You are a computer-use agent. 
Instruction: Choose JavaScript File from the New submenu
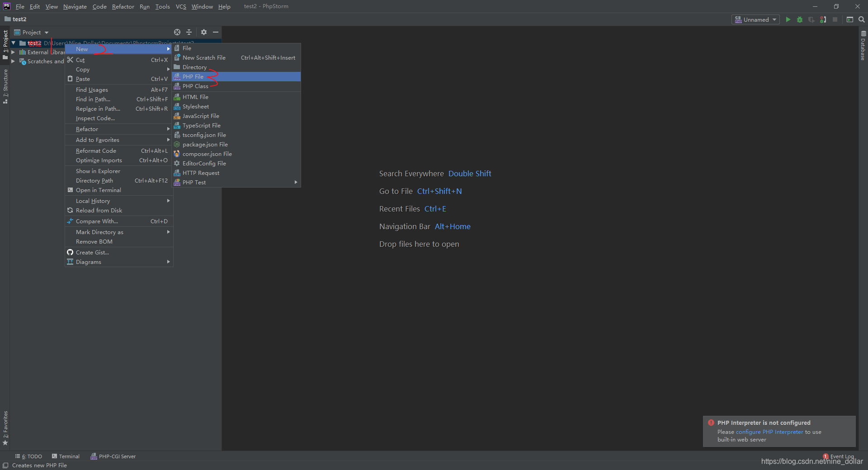coord(236,116)
